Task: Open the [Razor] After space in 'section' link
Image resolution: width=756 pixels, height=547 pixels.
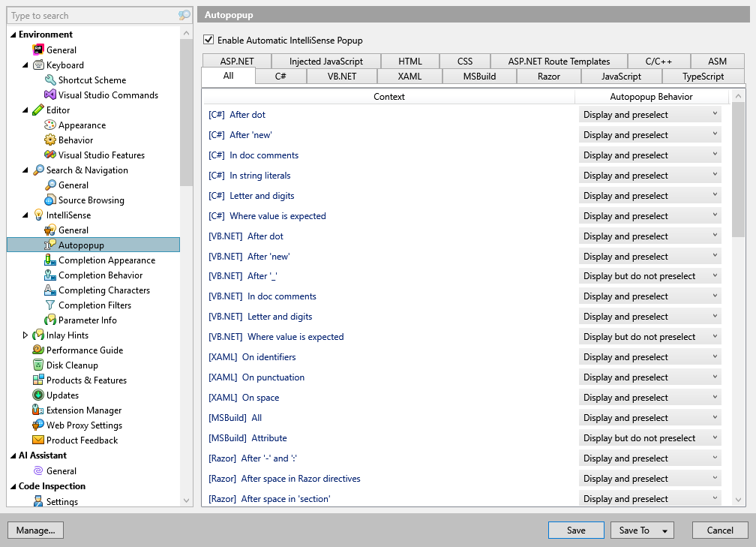Action: click(x=267, y=498)
